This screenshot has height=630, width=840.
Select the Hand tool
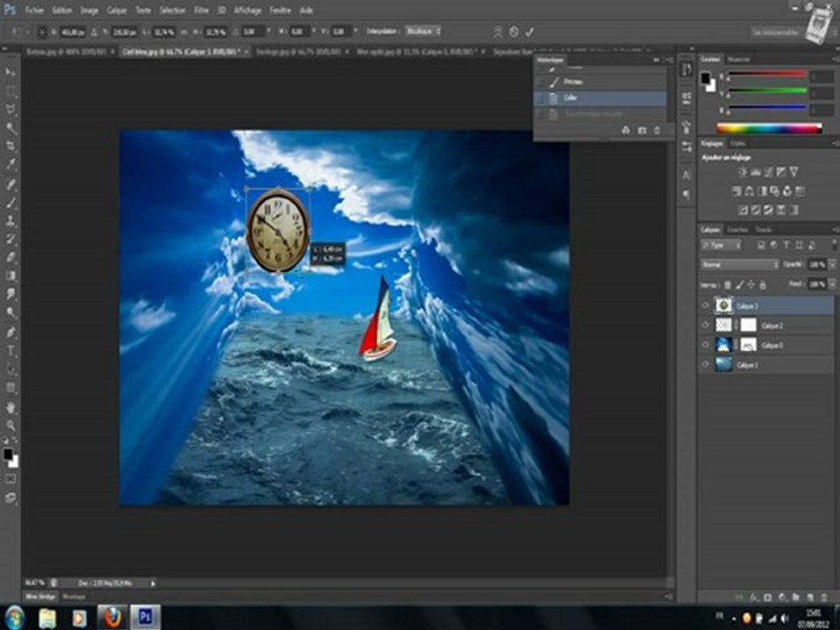[x=10, y=408]
